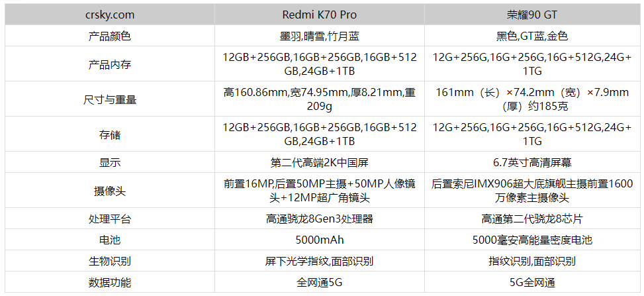Click the 黑色,GT蓝,金色 color cell
644x296 pixels.
pyautogui.click(x=532, y=36)
